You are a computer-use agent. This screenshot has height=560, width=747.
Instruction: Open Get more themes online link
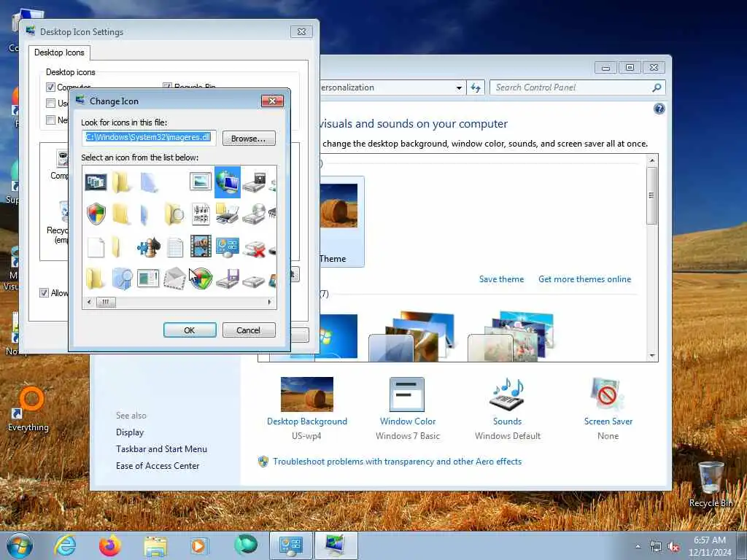coord(584,279)
